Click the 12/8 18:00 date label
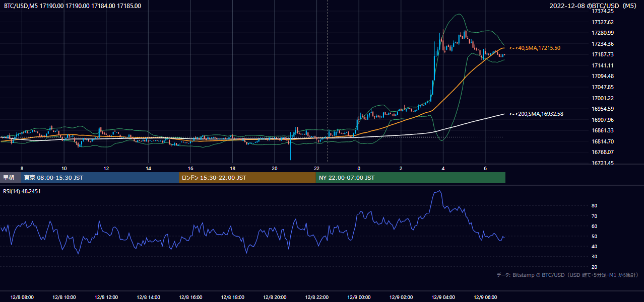This screenshot has width=644, height=302. pos(232,297)
